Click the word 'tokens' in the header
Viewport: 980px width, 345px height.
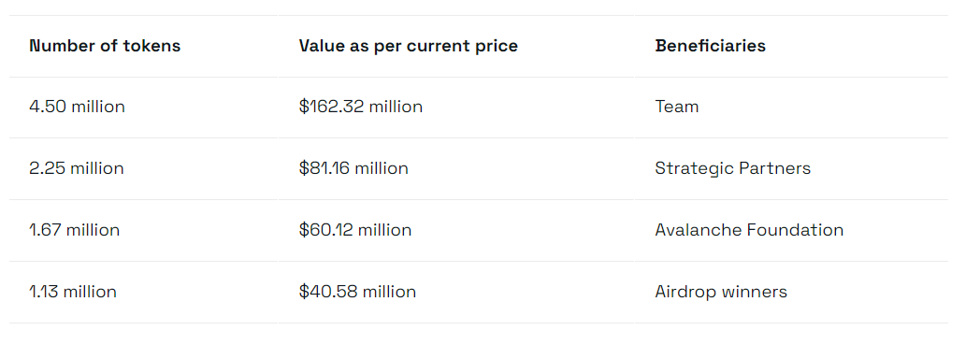click(153, 46)
